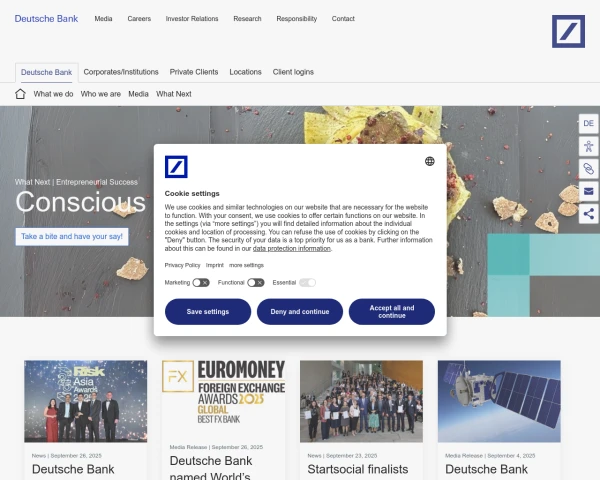Open the Privacy Policy link
The width and height of the screenshot is (600, 480).
click(x=182, y=265)
